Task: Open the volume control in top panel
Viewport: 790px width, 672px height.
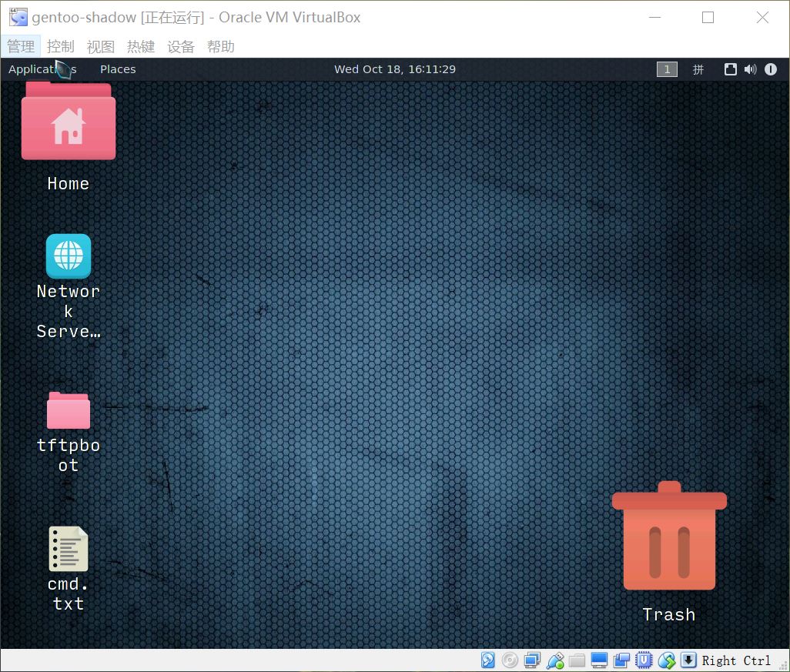Action: 751,69
